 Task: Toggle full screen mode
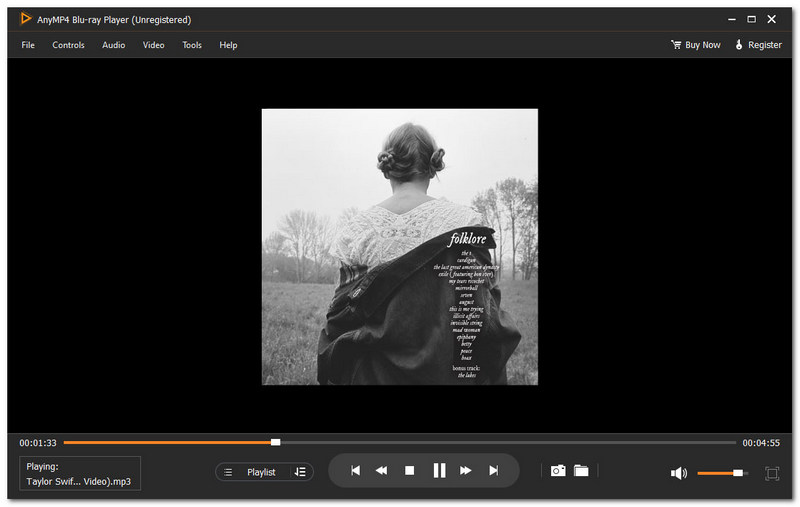coord(772,473)
